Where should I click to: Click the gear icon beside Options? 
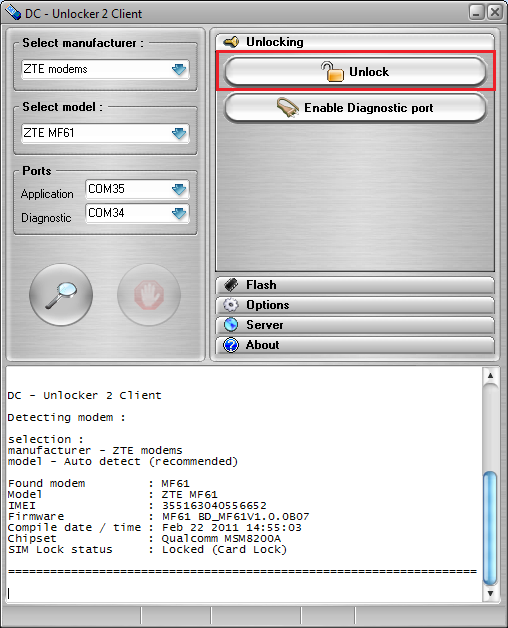pos(231,305)
